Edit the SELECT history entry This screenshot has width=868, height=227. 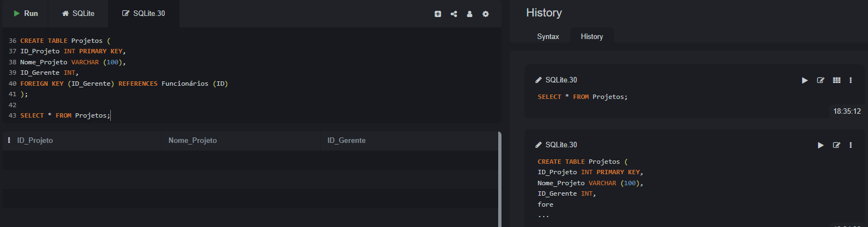[821, 80]
